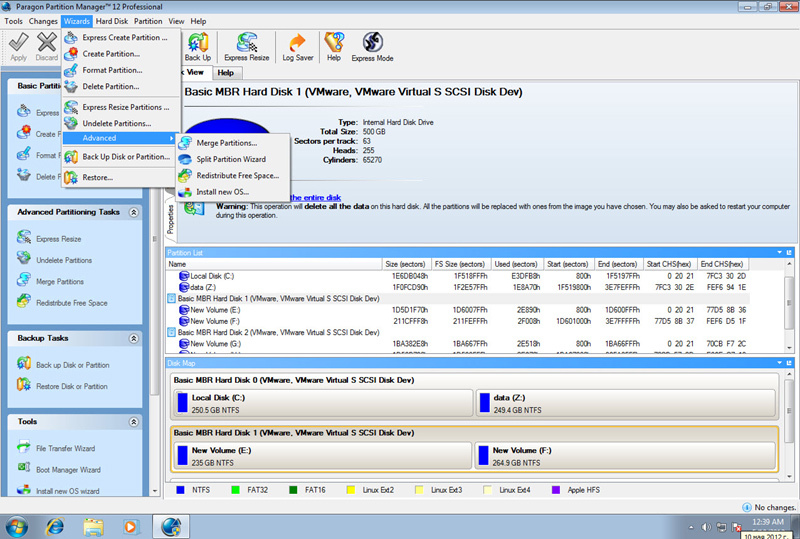Open Boot Manager Wizard sidebar icon
This screenshot has width=800, height=539.
point(23,468)
